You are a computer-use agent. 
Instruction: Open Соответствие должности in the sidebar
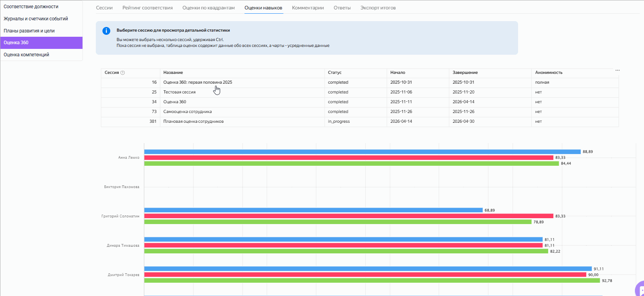click(x=31, y=7)
